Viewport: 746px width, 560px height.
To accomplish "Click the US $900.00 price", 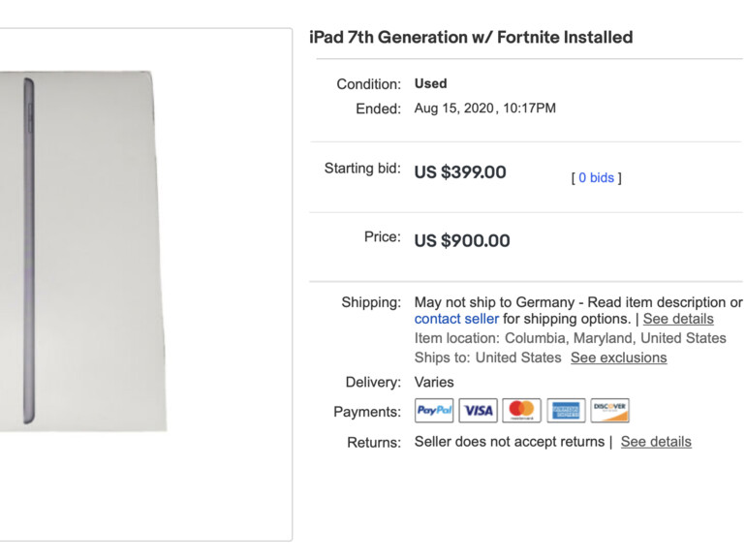I will coord(462,240).
